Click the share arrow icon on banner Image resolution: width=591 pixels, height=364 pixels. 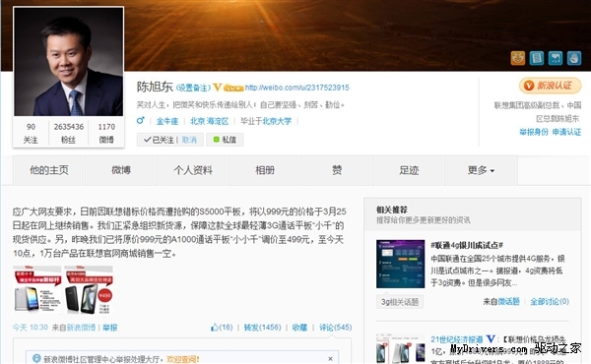(x=555, y=58)
